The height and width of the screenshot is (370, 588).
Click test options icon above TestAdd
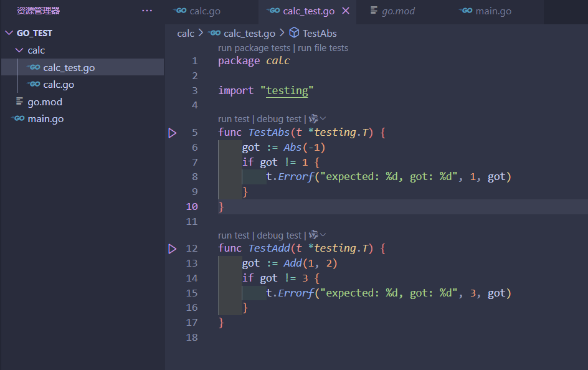(x=313, y=235)
